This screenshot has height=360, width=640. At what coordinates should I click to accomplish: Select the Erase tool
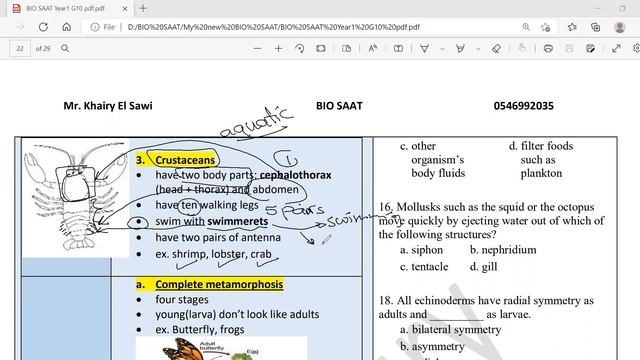pos(496,49)
